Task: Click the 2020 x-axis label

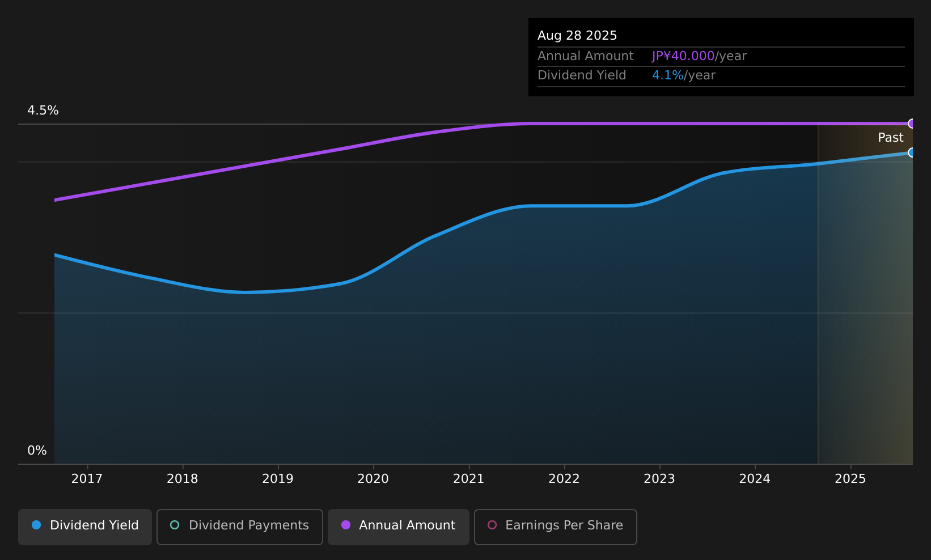Action: click(x=373, y=479)
